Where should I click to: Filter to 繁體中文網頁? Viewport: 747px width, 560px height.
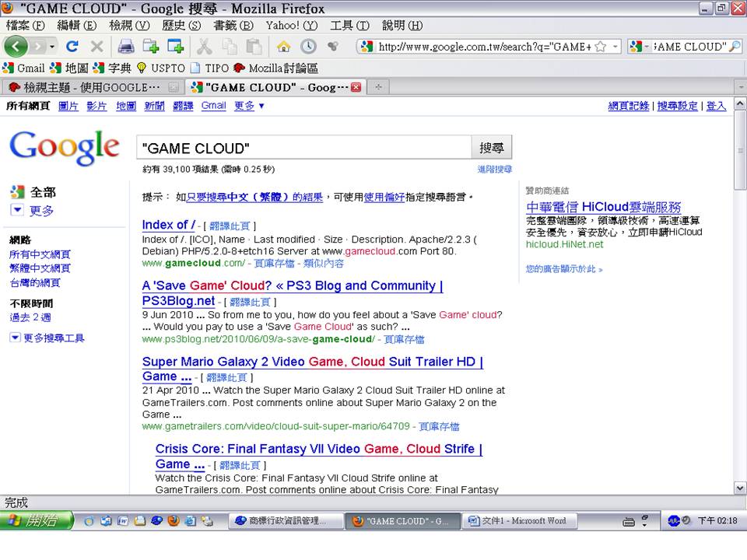pos(40,268)
